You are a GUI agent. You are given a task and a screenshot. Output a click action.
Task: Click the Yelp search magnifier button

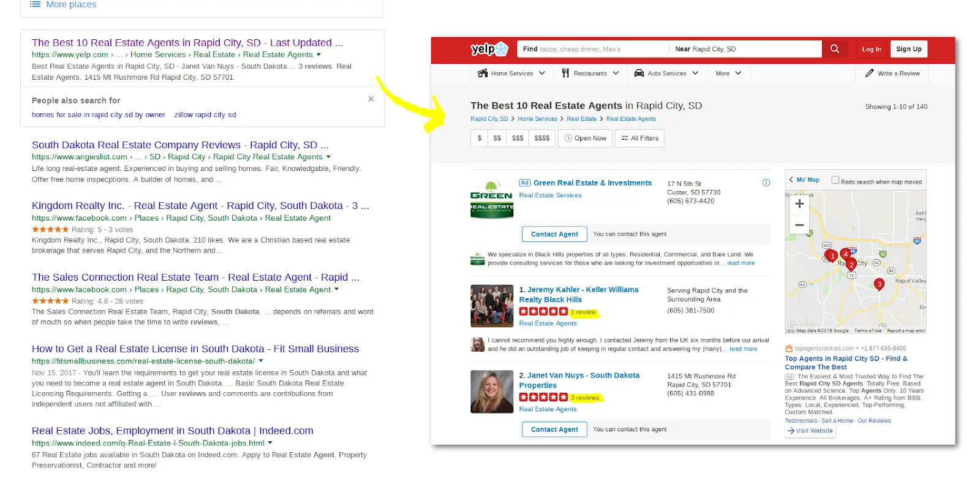point(834,49)
